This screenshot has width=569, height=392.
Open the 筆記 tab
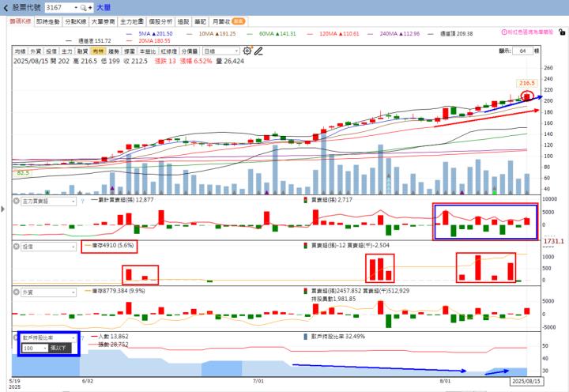[200, 22]
